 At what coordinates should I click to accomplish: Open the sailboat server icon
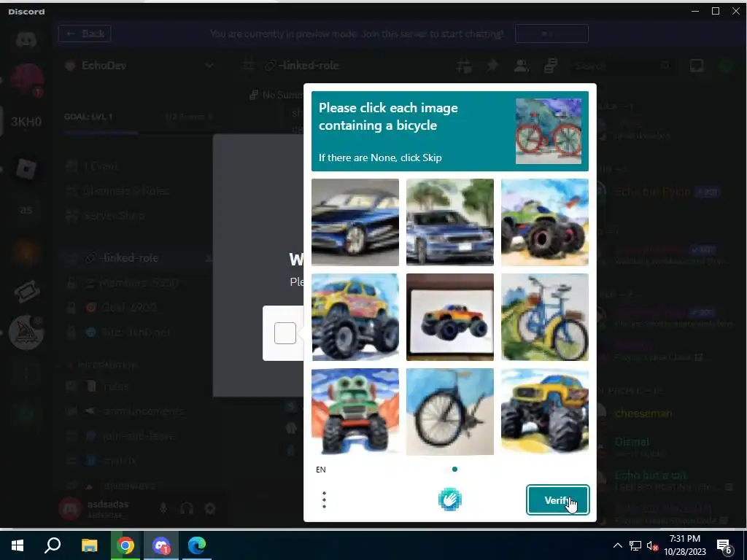point(27,332)
